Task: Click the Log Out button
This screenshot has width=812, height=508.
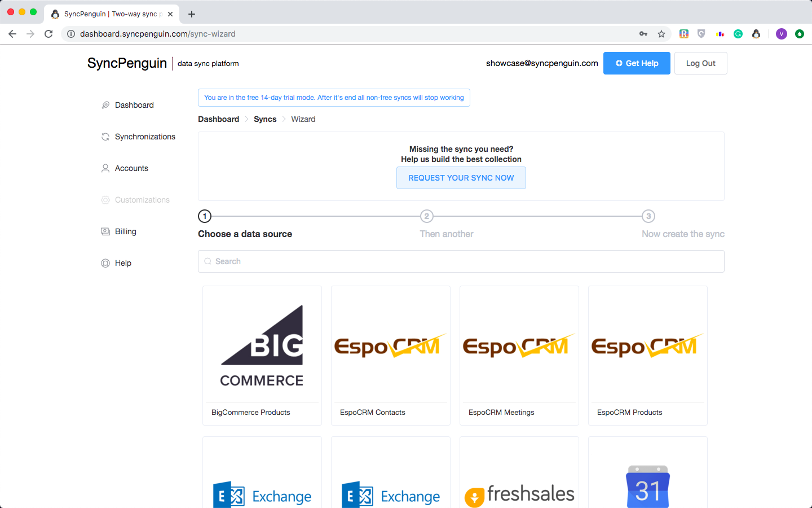Action: point(701,63)
